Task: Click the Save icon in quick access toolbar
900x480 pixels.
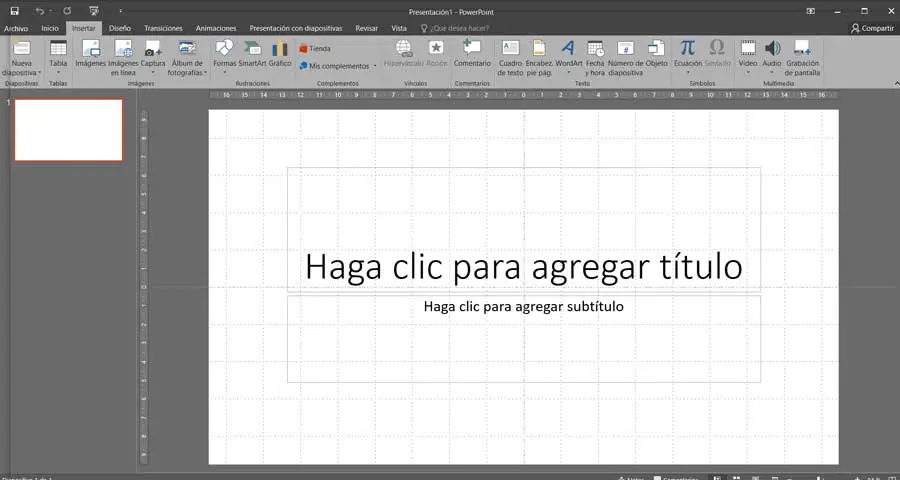Action: 14,11
